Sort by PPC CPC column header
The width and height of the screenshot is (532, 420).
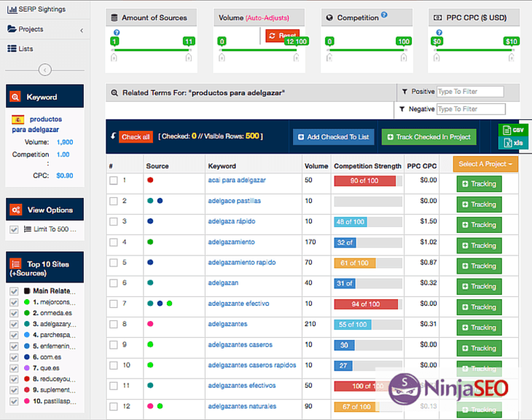422,166
